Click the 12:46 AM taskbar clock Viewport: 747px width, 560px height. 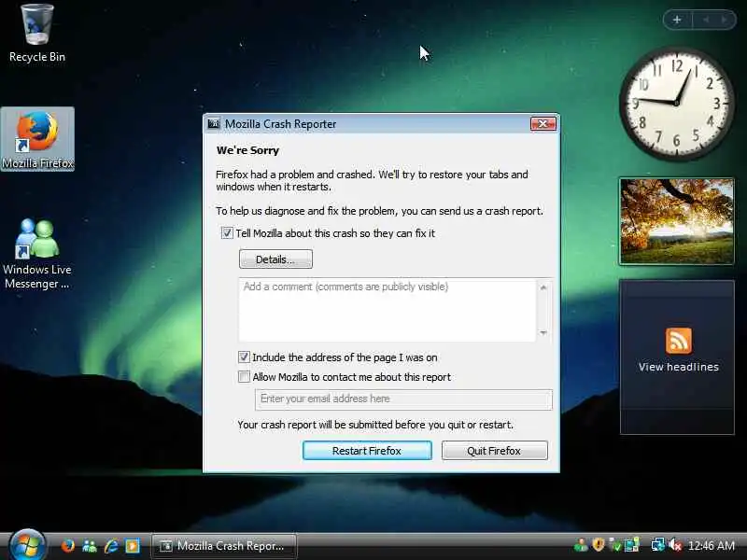click(712, 545)
